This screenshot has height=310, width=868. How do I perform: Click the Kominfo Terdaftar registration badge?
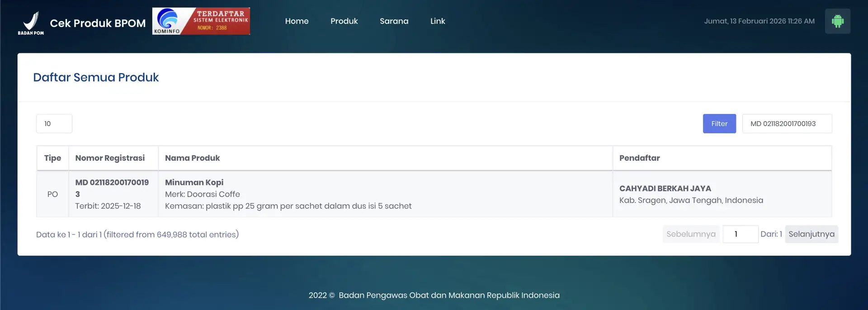pos(201,21)
